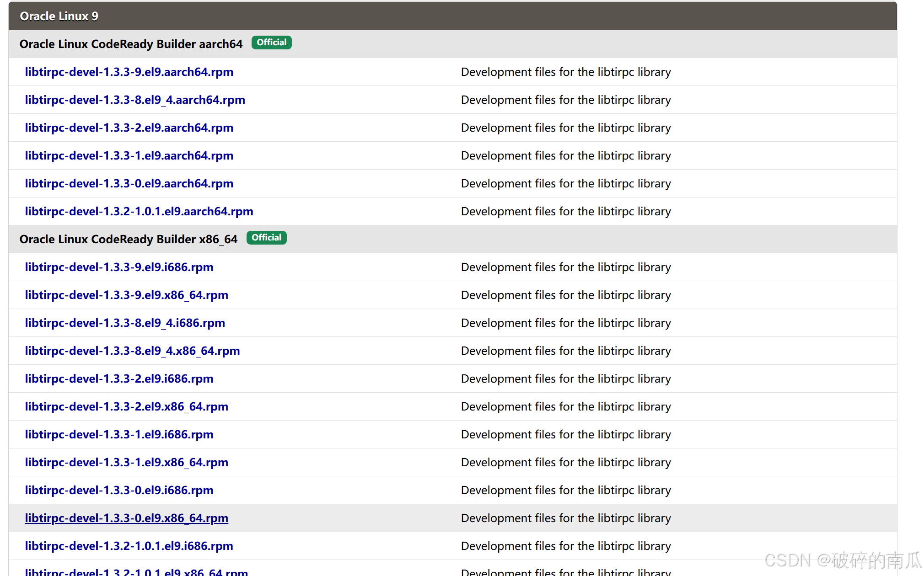924x576 pixels.
Task: Select libtirpc-devel-1.3.3-0.el9.i686.rpm package
Action: [x=119, y=490]
